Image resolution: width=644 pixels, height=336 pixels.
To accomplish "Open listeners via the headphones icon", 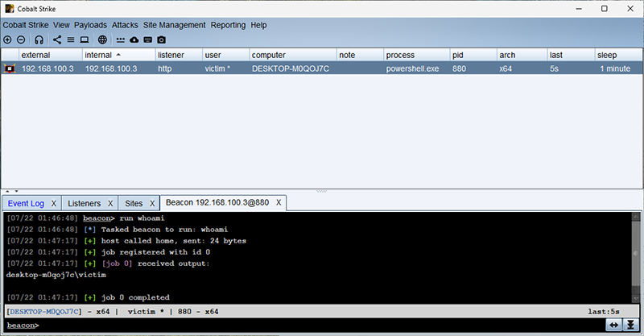I will pyautogui.click(x=39, y=39).
